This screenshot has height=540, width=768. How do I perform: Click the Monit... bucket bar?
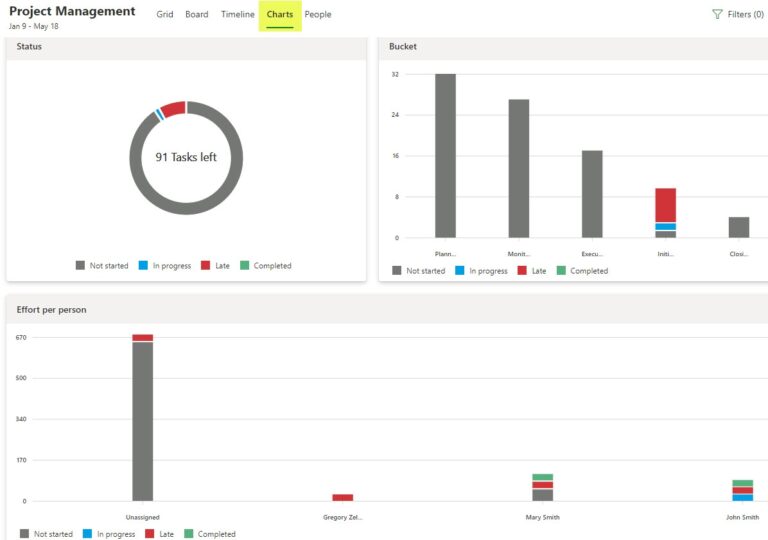point(519,169)
